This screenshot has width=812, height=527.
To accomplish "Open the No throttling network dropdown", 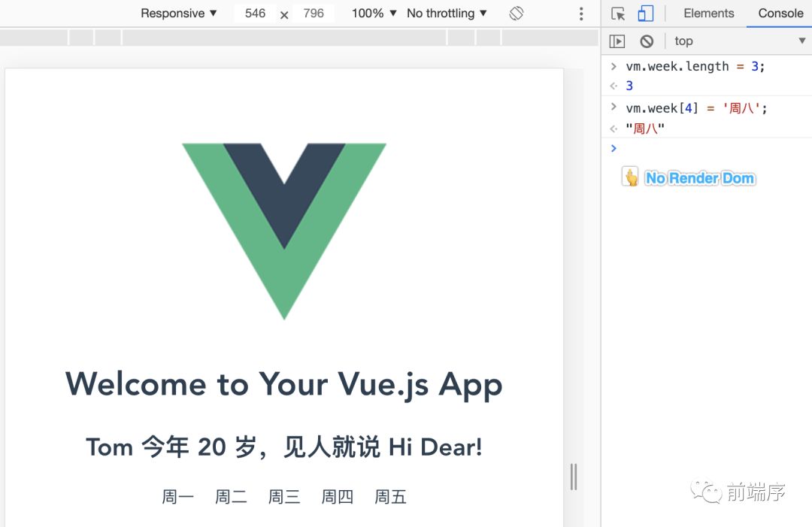I will pos(446,13).
